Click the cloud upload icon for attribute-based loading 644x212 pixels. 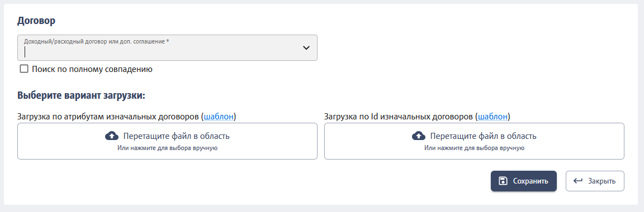112,136
